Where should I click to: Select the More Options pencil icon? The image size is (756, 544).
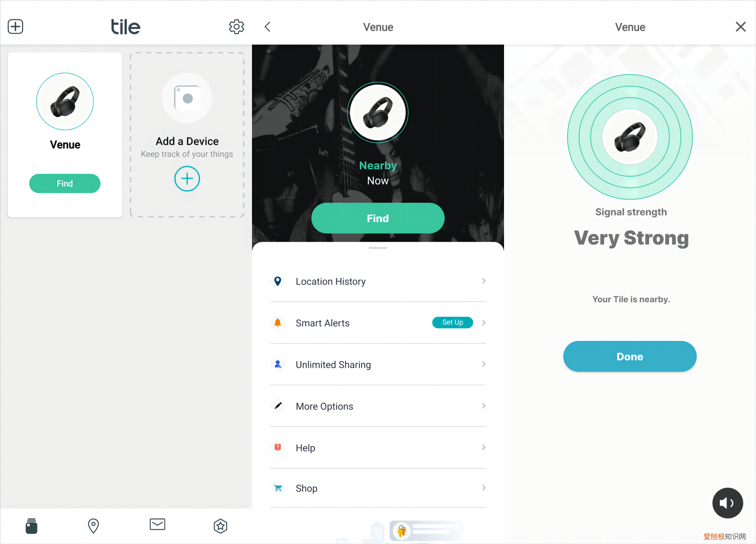pos(278,406)
